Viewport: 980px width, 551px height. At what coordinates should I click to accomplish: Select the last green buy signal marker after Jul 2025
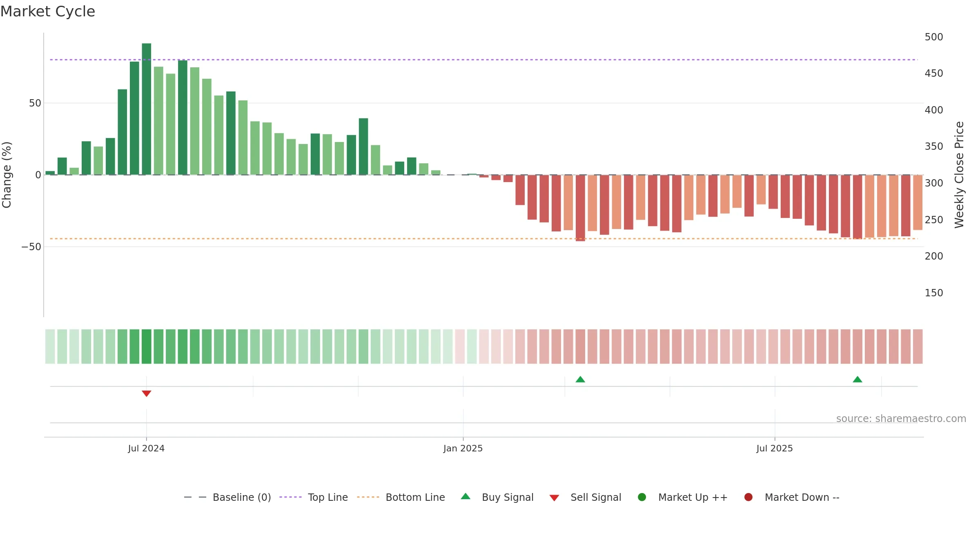(857, 379)
